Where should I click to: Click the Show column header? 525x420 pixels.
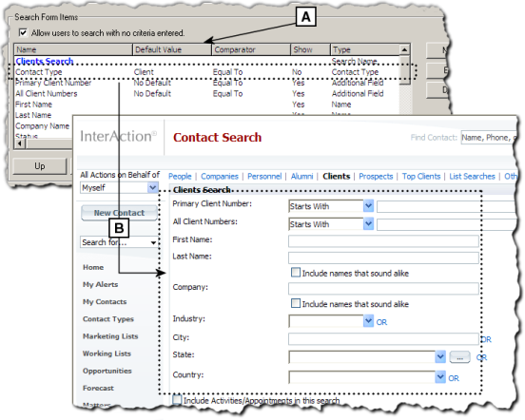click(x=310, y=49)
